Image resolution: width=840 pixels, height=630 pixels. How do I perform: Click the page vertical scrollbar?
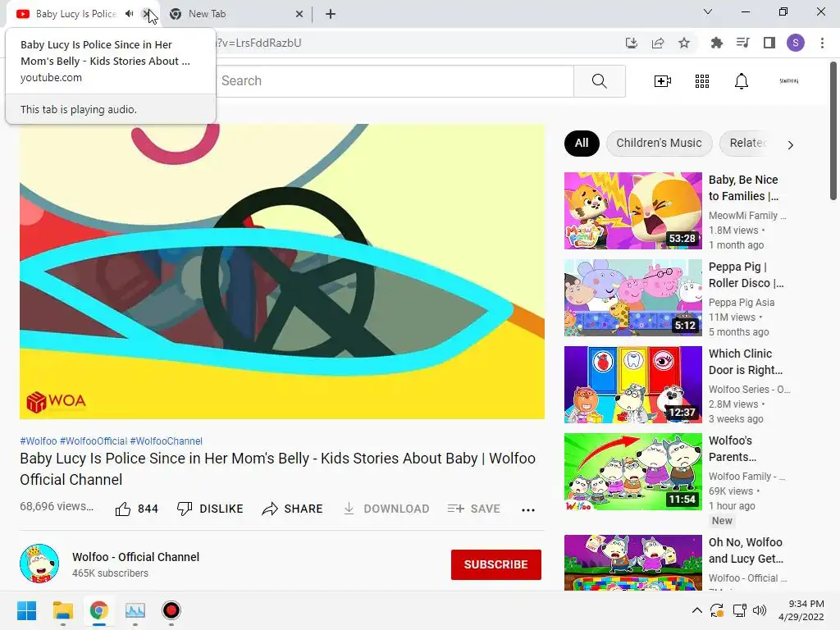click(833, 130)
